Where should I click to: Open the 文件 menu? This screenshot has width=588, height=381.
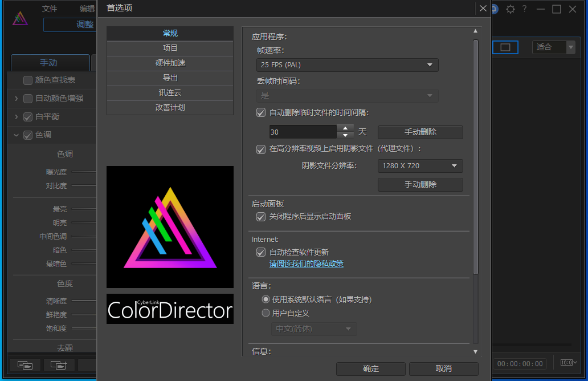(50, 9)
